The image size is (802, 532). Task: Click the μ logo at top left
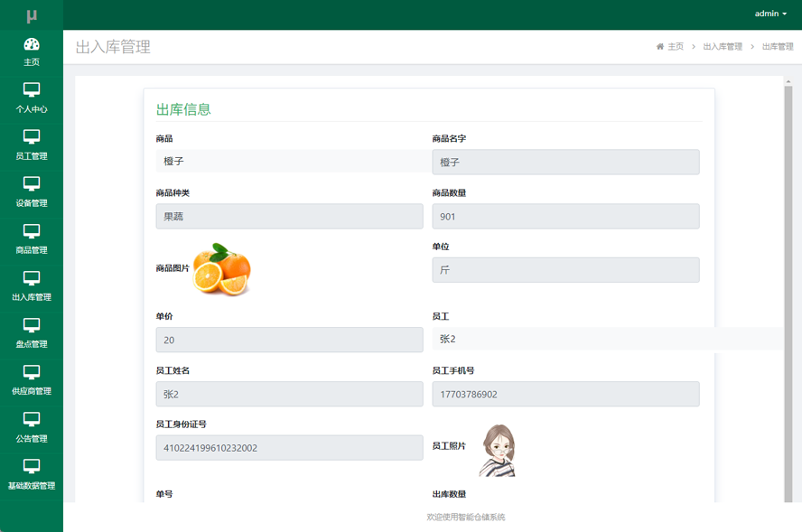32,15
